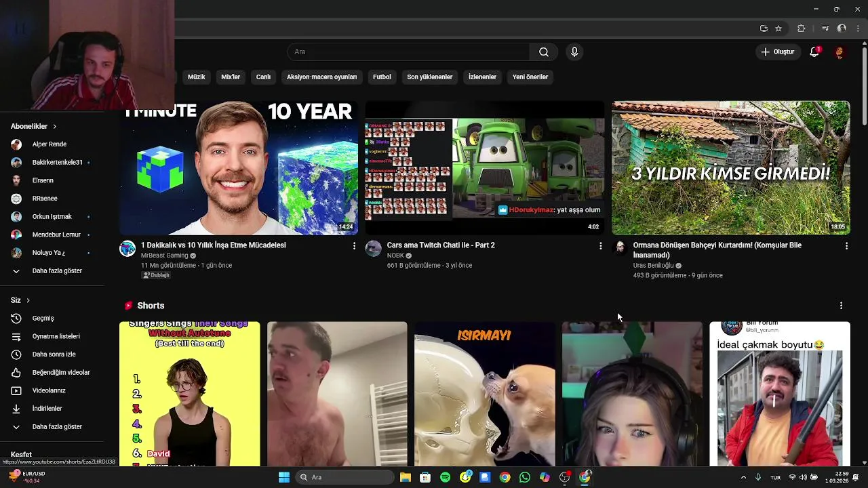Screen dimensions: 868x488
Task: Show hidden system tray icons chevron
Action: click(743, 477)
